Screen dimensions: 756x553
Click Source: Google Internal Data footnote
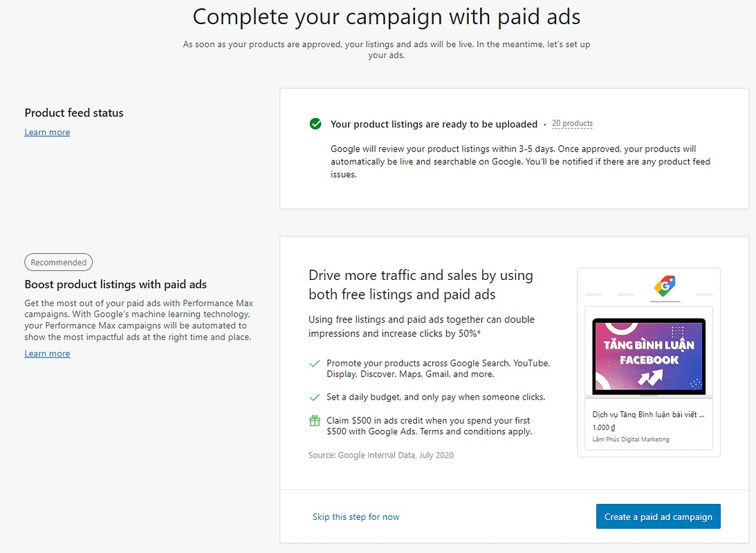[x=381, y=456]
